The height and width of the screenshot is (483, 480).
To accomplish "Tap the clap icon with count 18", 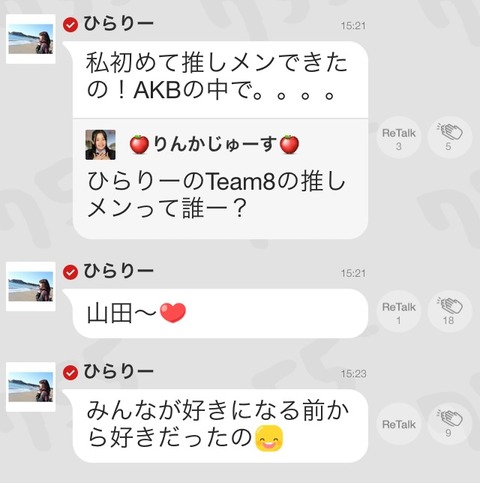I will coord(450,311).
